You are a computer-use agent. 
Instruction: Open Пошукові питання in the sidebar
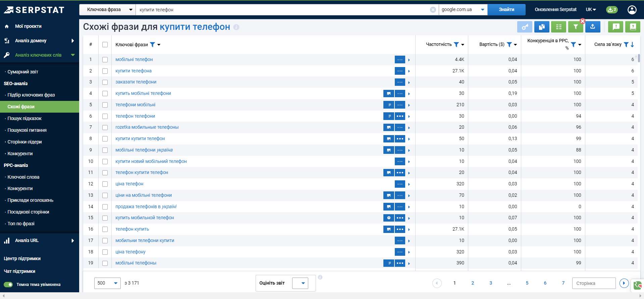coord(27,130)
